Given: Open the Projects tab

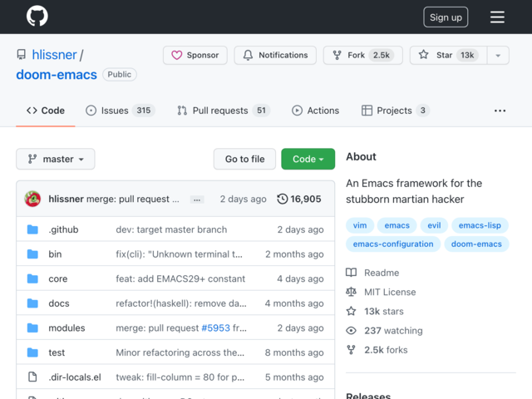Looking at the screenshot, I should [396, 111].
